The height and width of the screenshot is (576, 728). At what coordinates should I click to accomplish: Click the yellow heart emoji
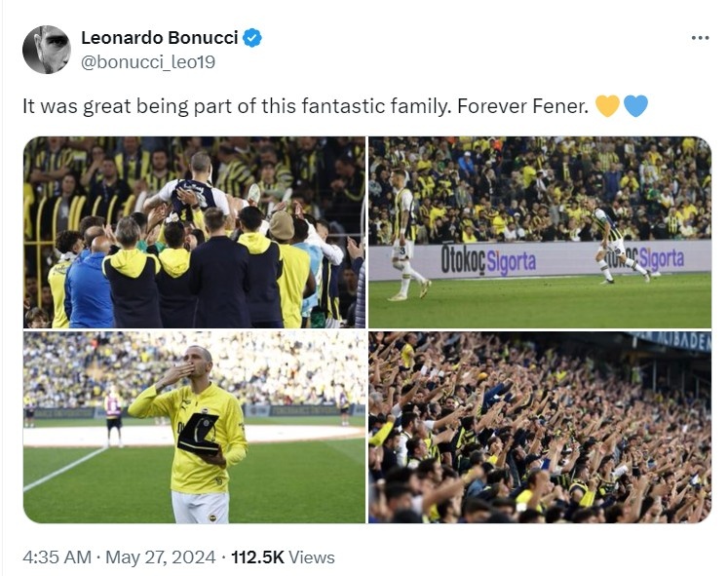pyautogui.click(x=606, y=105)
